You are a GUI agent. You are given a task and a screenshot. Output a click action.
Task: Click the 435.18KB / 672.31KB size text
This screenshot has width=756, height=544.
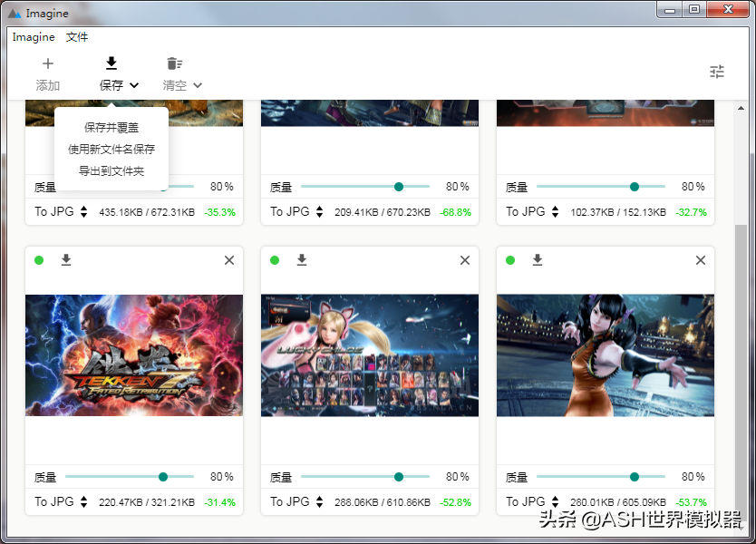click(147, 212)
